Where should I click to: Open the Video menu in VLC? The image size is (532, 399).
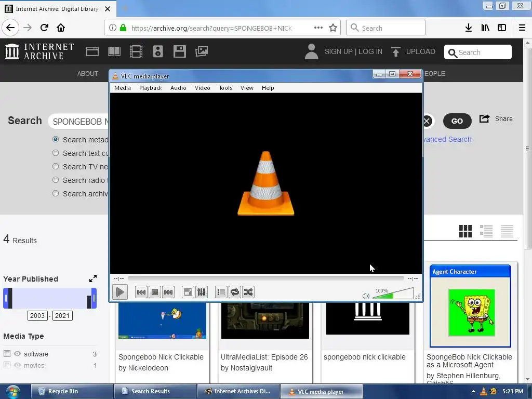coord(202,88)
